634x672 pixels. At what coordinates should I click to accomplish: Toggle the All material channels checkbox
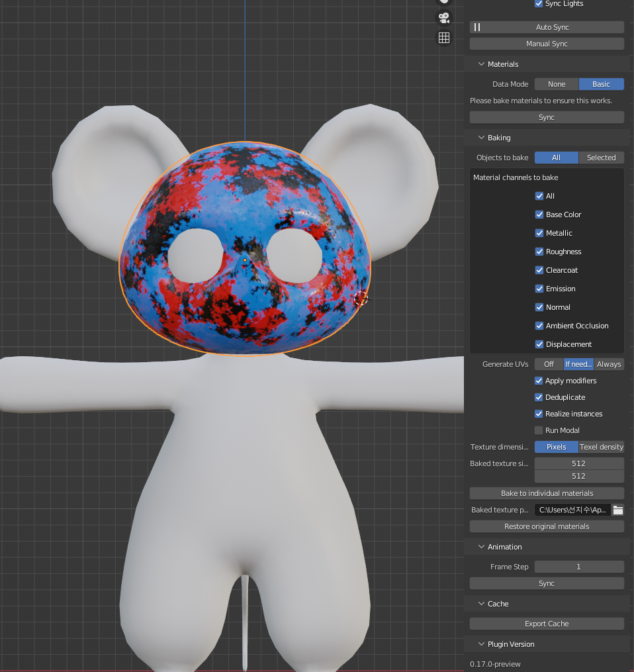tap(539, 196)
